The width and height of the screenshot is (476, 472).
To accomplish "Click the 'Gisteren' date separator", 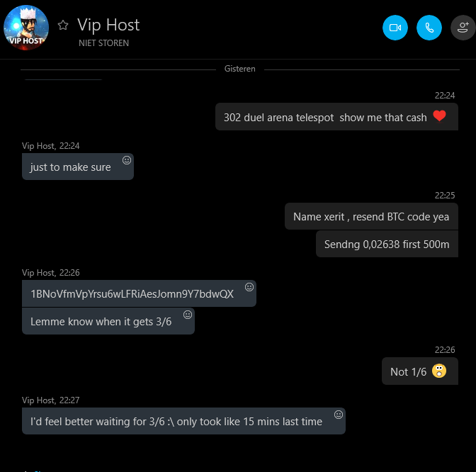I will click(240, 69).
